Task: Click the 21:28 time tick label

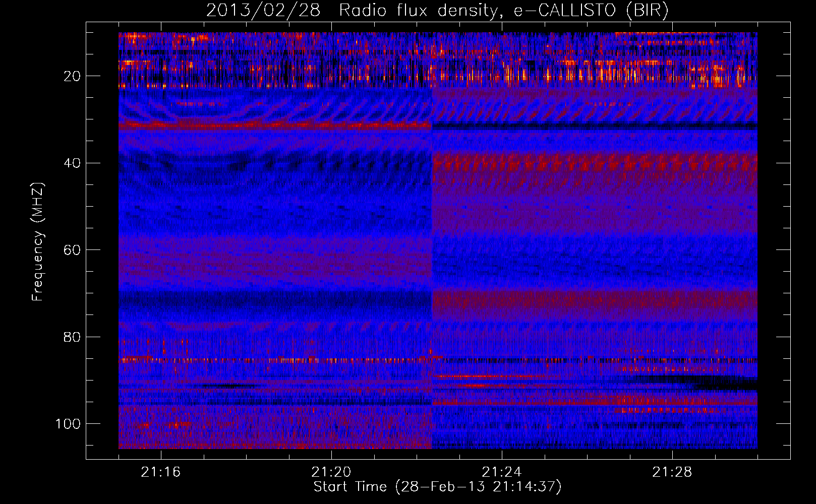Action: 672,472
